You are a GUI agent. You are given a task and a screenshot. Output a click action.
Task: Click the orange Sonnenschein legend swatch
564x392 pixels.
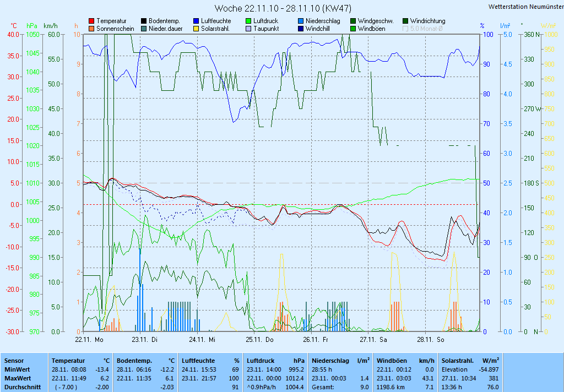coord(91,29)
